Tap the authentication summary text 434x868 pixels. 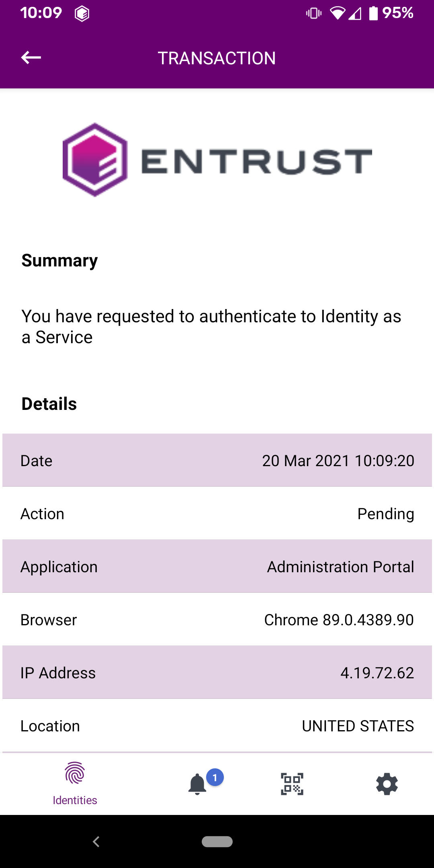211,327
